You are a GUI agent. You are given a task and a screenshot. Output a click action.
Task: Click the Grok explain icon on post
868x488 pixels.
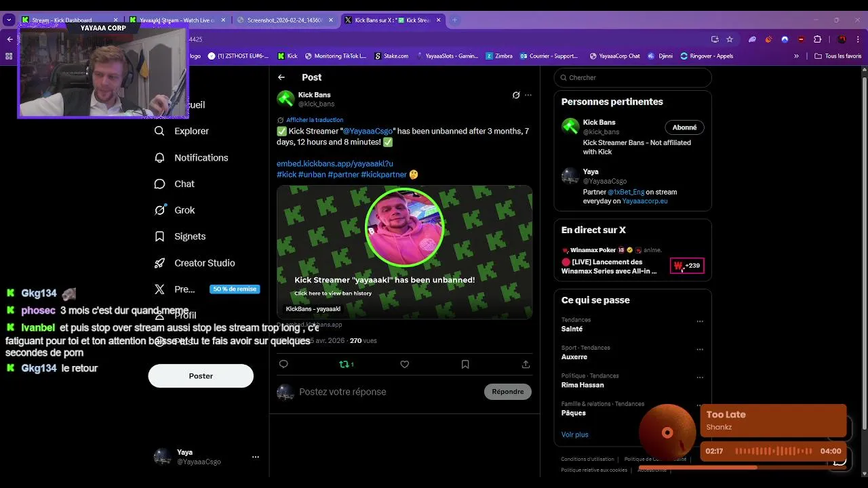(x=516, y=95)
